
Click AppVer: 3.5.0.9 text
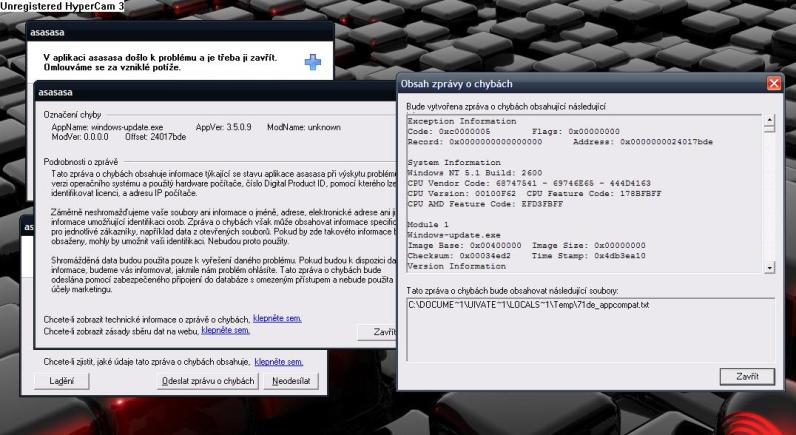coord(223,127)
